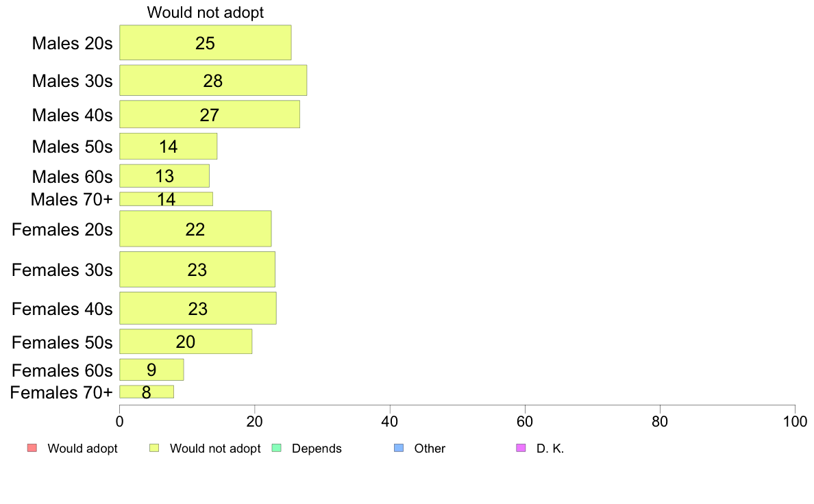Select the Females 20s bar showing 22

click(x=196, y=229)
